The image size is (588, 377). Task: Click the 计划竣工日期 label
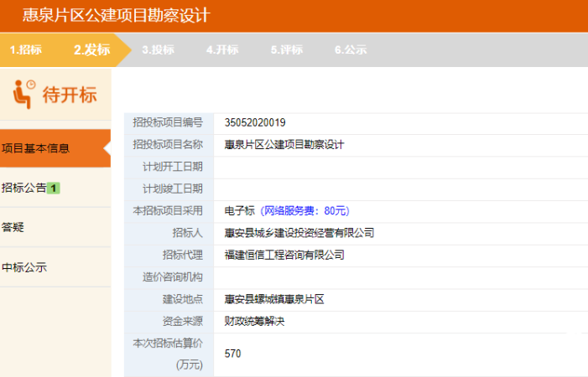tap(173, 188)
